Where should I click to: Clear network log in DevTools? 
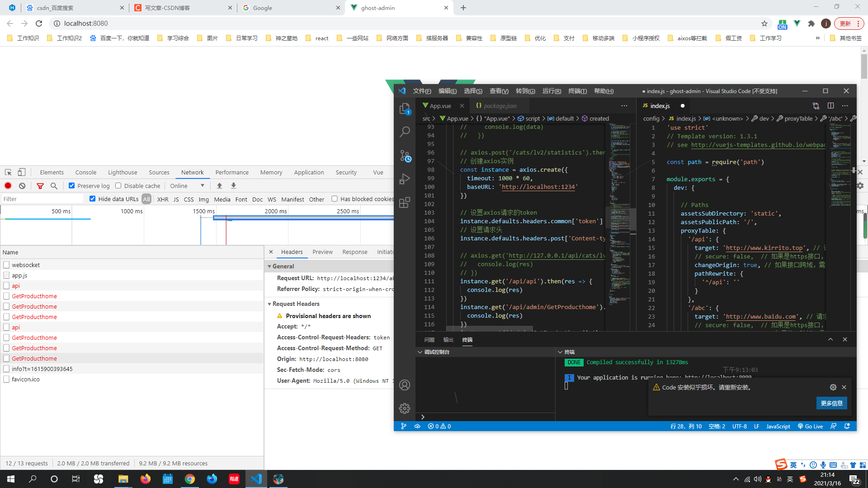22,186
